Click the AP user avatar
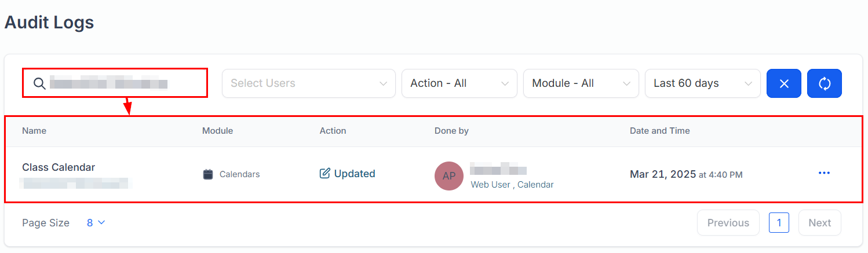868x253 pixels. click(x=449, y=176)
